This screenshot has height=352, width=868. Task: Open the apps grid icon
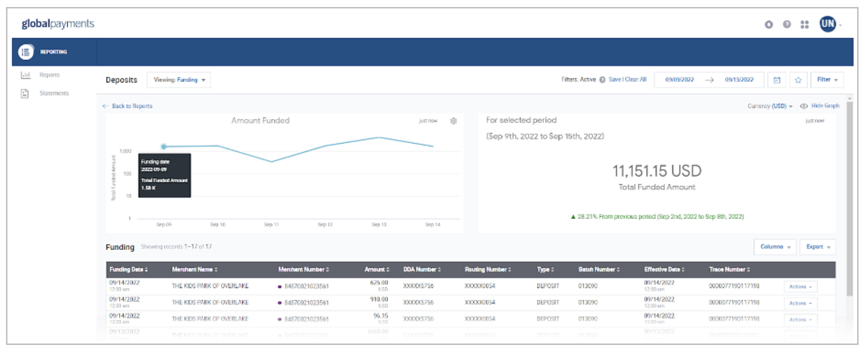tap(804, 24)
